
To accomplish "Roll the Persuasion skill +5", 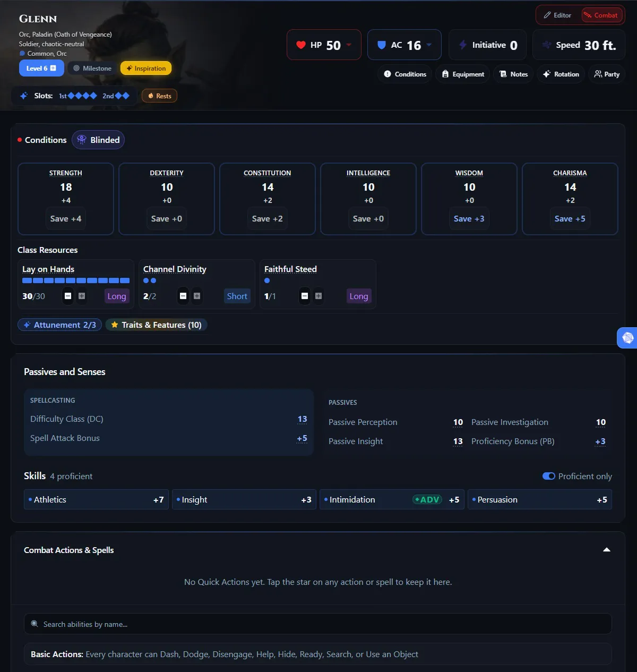I will point(540,499).
